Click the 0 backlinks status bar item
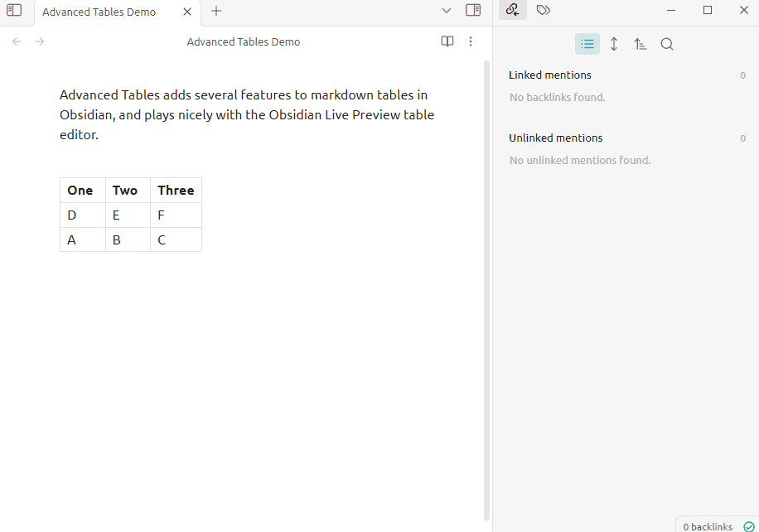The height and width of the screenshot is (532, 759). tap(707, 526)
